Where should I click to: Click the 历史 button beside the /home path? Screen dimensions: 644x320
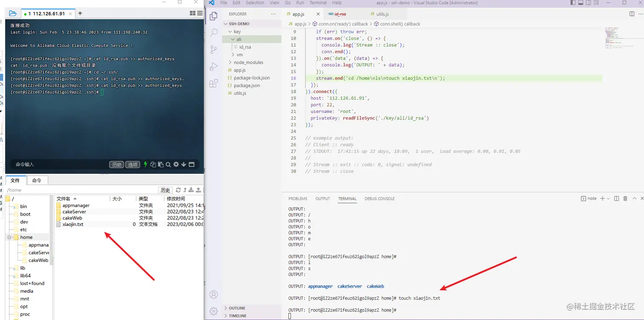click(165, 190)
